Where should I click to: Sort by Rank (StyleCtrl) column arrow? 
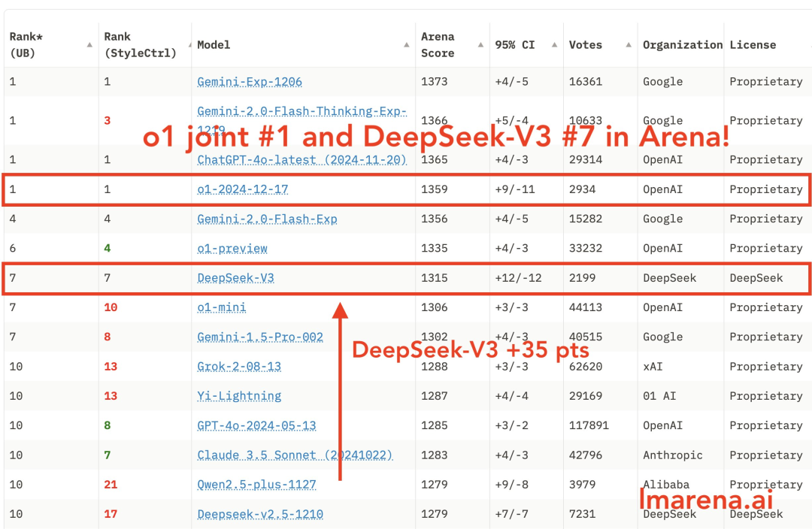pyautogui.click(x=189, y=45)
